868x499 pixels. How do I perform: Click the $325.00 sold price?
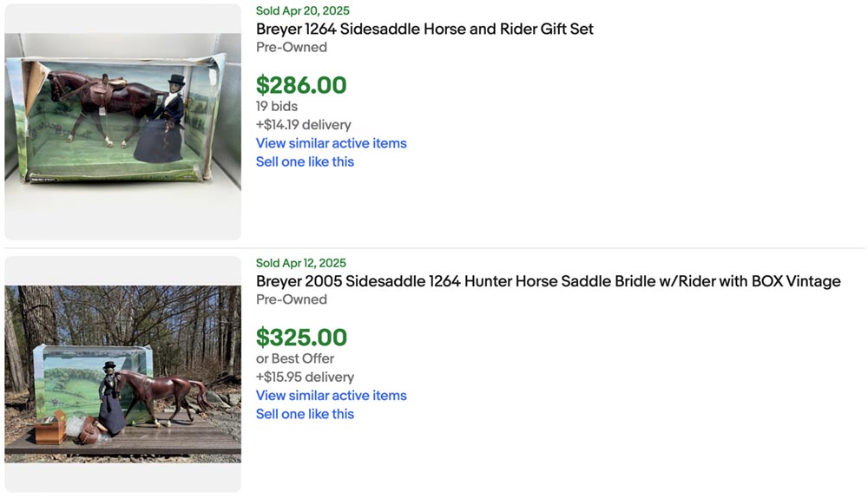(301, 338)
